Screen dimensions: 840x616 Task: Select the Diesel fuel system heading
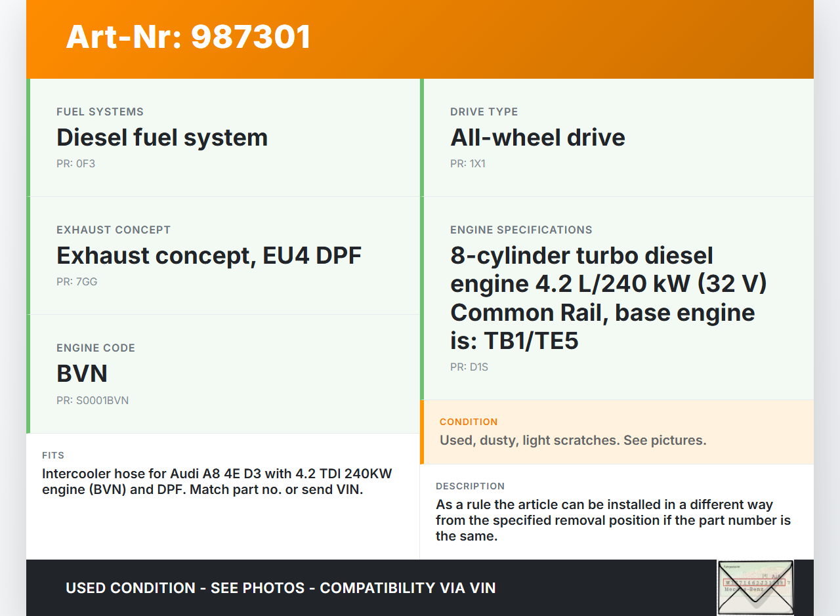(162, 138)
